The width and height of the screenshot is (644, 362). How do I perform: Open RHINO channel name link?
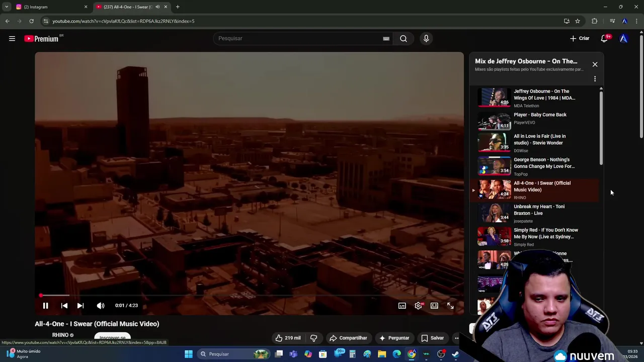click(60, 335)
